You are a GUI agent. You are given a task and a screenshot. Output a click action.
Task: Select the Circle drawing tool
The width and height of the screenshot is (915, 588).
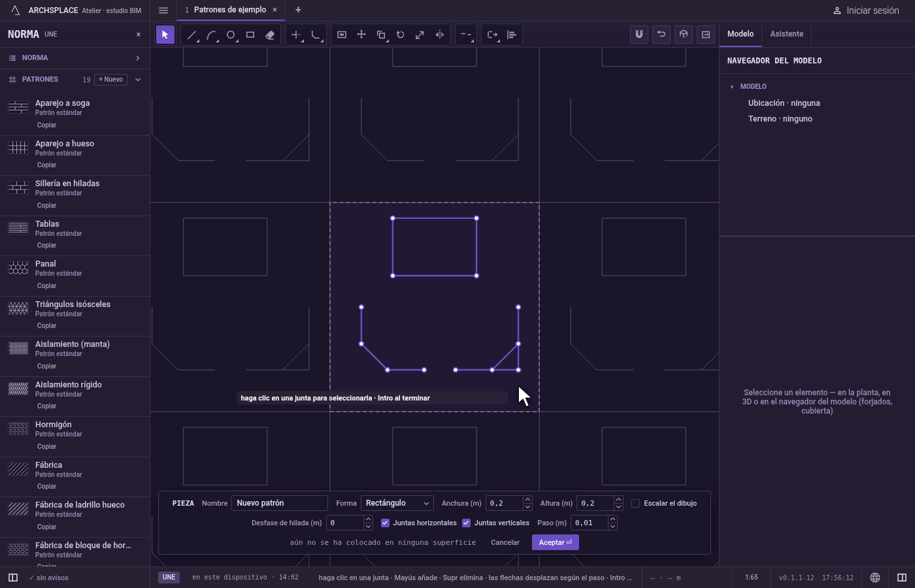231,35
